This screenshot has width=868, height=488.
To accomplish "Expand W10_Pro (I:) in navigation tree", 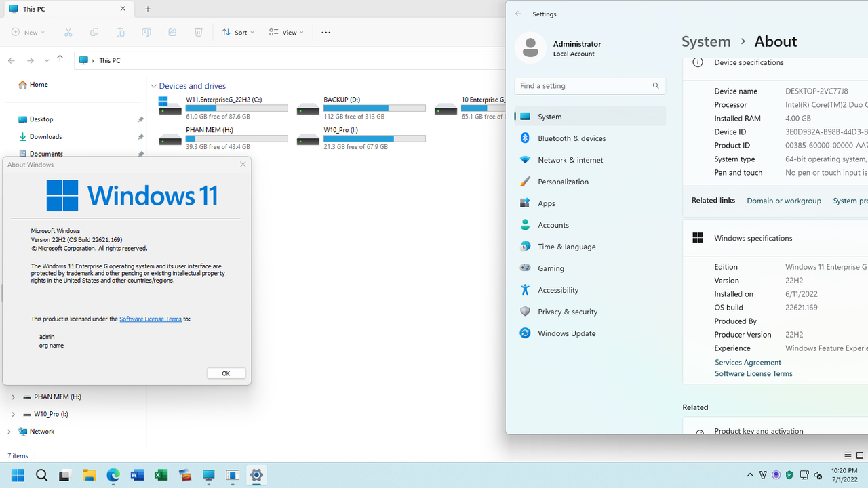I will pos(13,414).
